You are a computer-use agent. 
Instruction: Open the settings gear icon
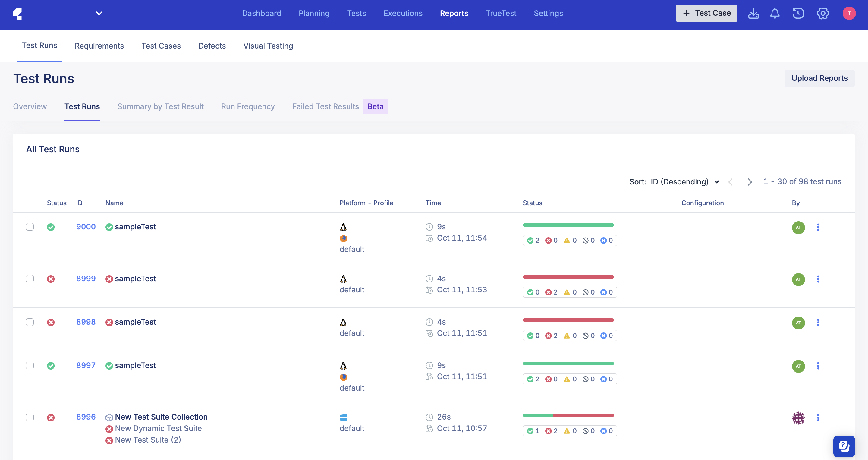coord(822,14)
